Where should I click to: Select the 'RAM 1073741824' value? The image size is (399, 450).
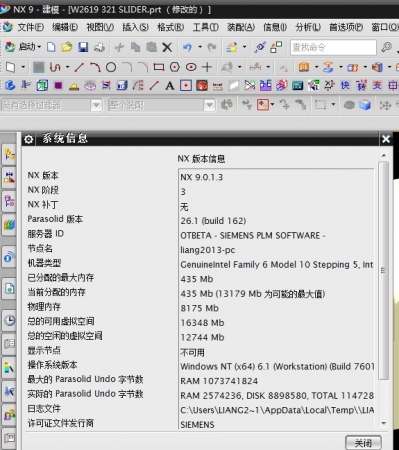click(219, 381)
